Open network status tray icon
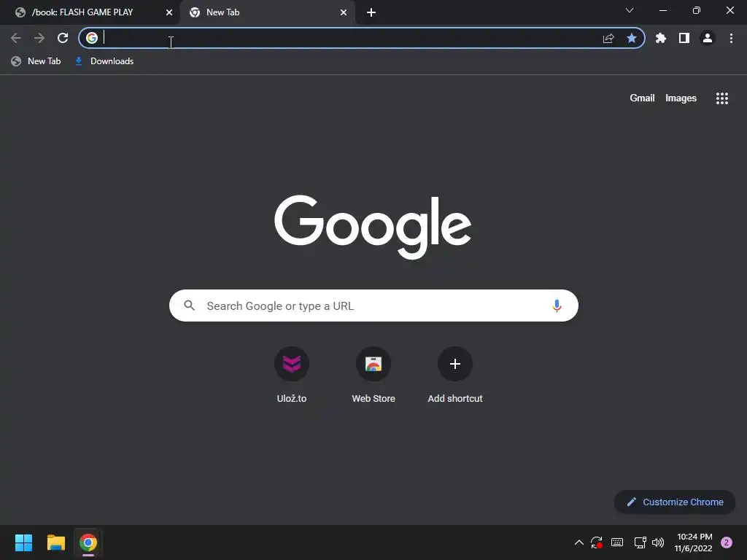The width and height of the screenshot is (747, 560). 640,542
